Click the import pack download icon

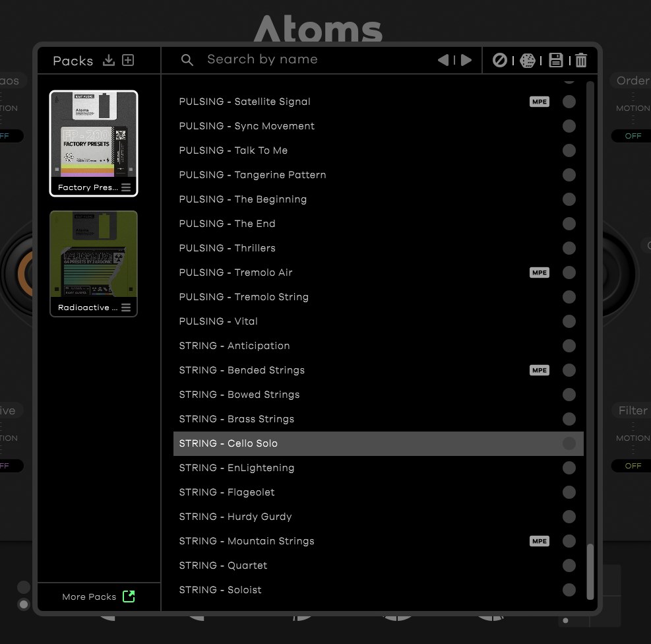point(109,60)
